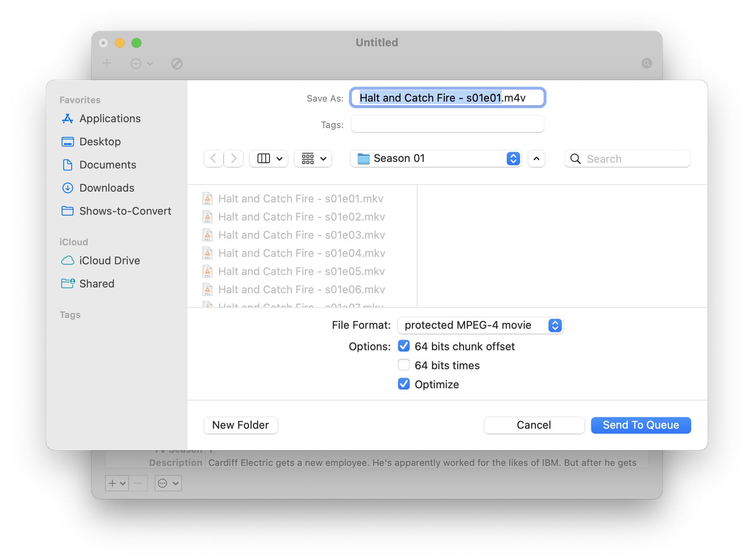This screenshot has width=754, height=560.
Task: Create a New Folder
Action: [240, 425]
